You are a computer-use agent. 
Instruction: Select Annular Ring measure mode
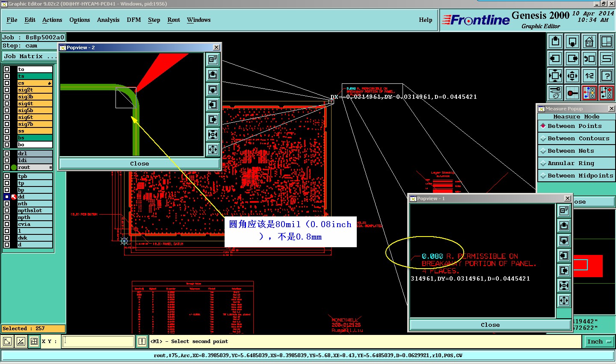576,163
